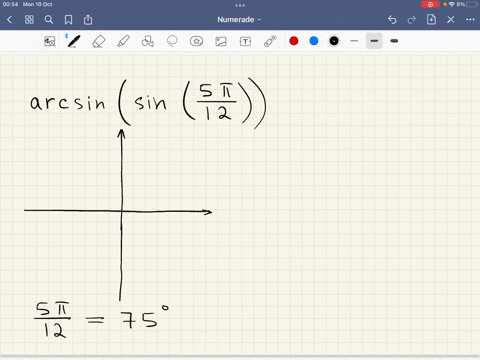480x360 pixels.
Task: Select the medium stroke width
Action: [x=374, y=41]
